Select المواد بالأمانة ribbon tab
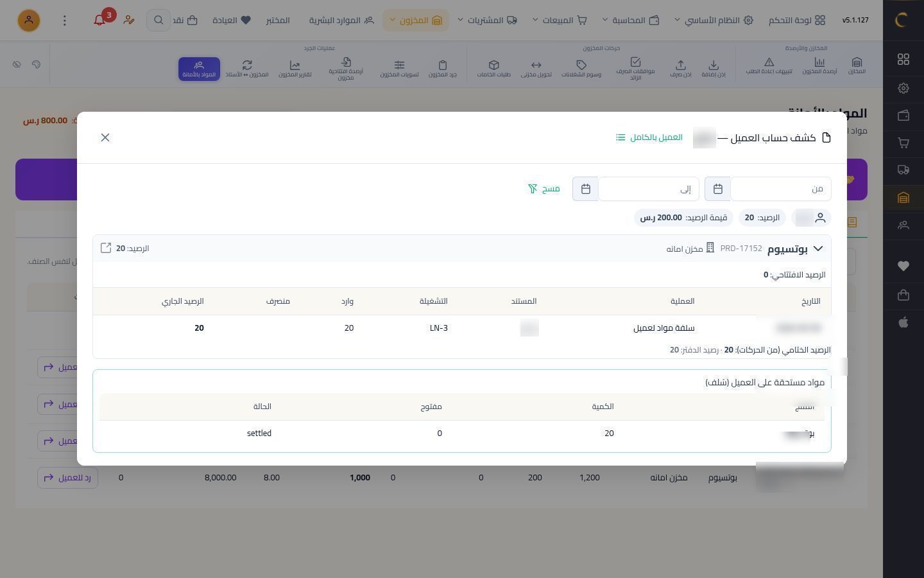 pos(199,69)
